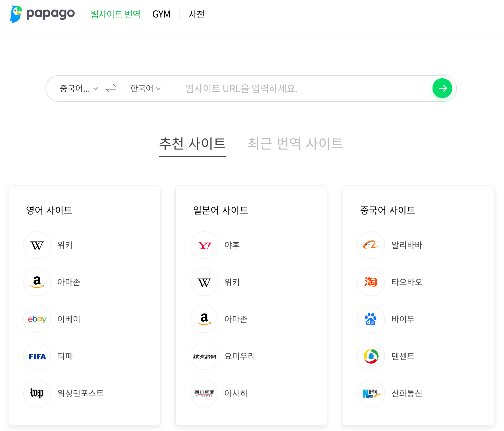
Task: Open the 신화통신 link
Action: pyautogui.click(x=407, y=393)
